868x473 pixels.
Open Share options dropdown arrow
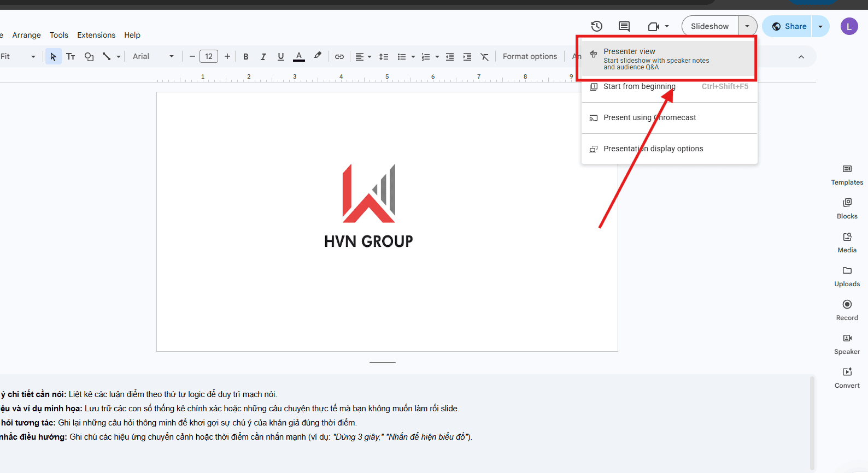[820, 26]
